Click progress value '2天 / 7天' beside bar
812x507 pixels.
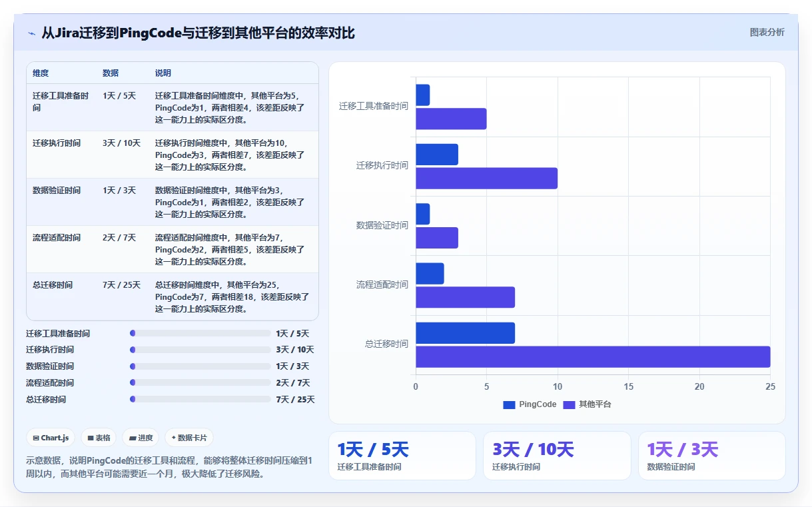292,382
